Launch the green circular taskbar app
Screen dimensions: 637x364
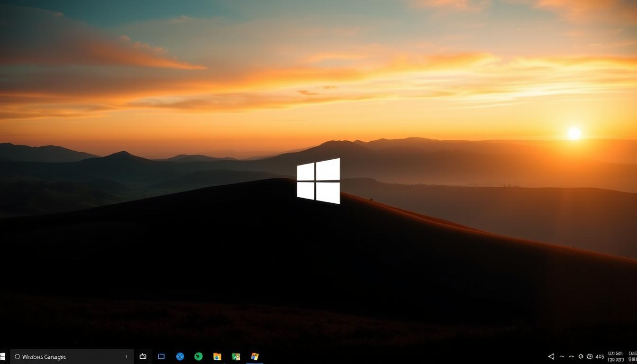pyautogui.click(x=199, y=356)
